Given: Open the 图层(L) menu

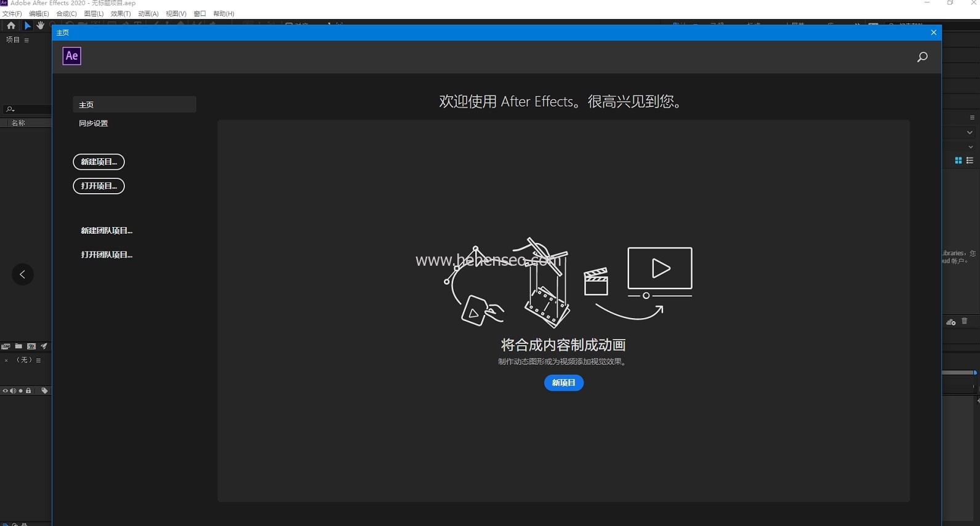Looking at the screenshot, I should [94, 14].
